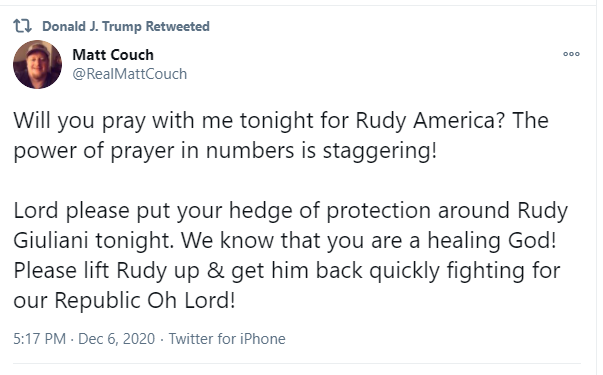The width and height of the screenshot is (603, 375).
Task: Click the word 'staggering!' in the tweet
Action: click(380, 150)
